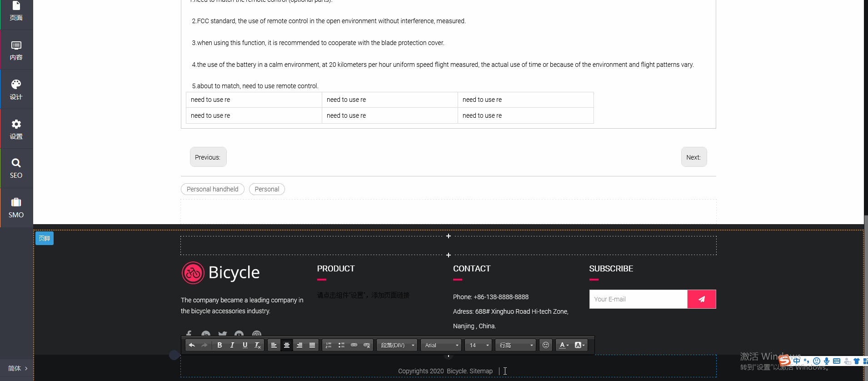Open the SEO sidebar tab
This screenshot has width=868, height=381.
16,168
